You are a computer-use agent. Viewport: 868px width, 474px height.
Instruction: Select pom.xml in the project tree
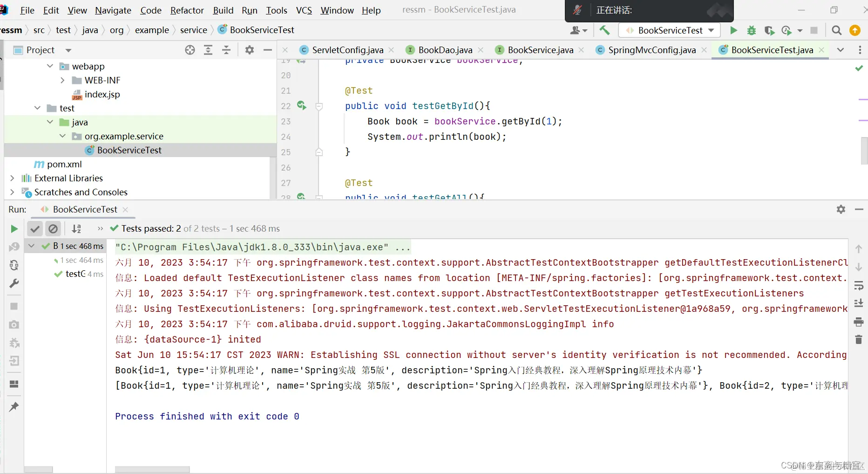[64, 164]
